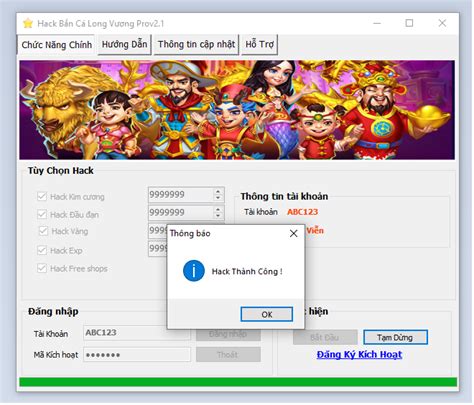Switch to Chức Năng Chính tab
This screenshot has height=405, width=474.
coord(57,44)
